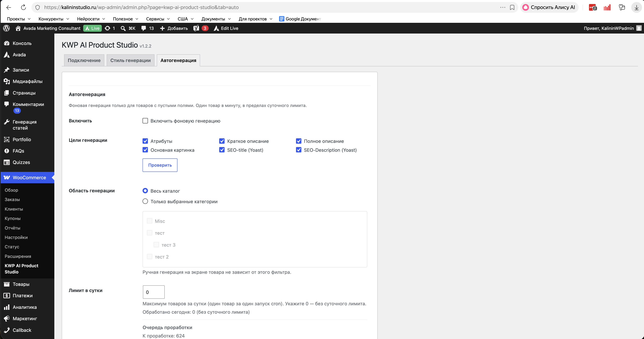Select the Весь каталог radio button
The width and height of the screenshot is (644, 339).
pos(145,191)
